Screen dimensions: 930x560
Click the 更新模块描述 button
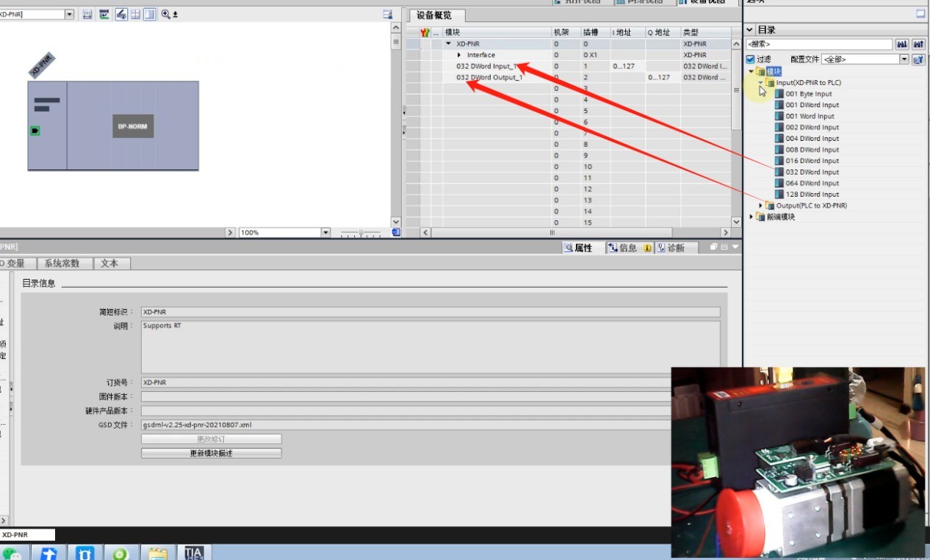coord(212,454)
